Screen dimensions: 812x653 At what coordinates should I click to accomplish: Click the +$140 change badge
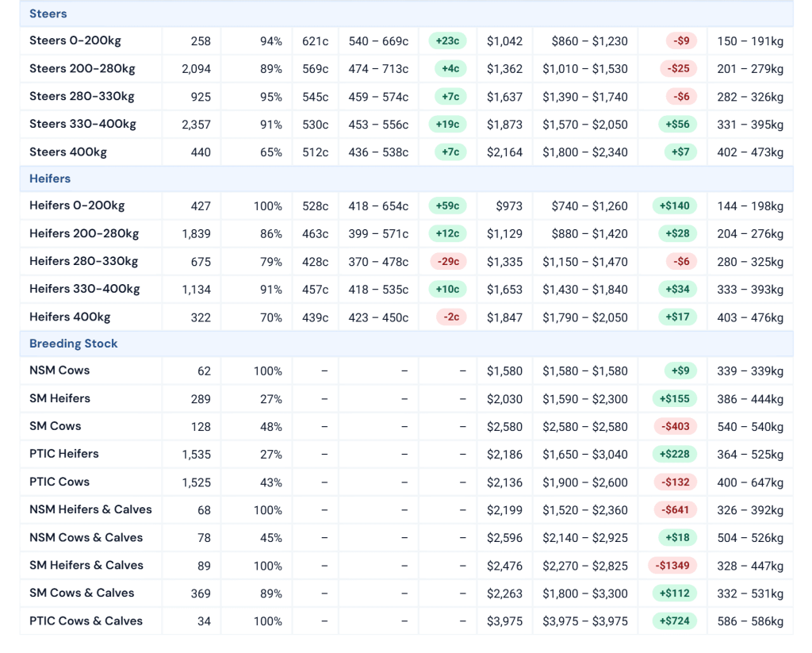click(x=675, y=206)
